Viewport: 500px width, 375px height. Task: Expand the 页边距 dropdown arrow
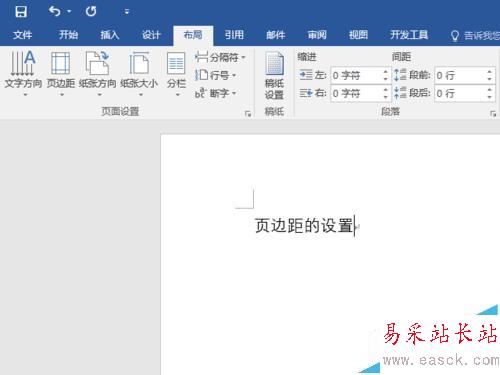coord(62,95)
